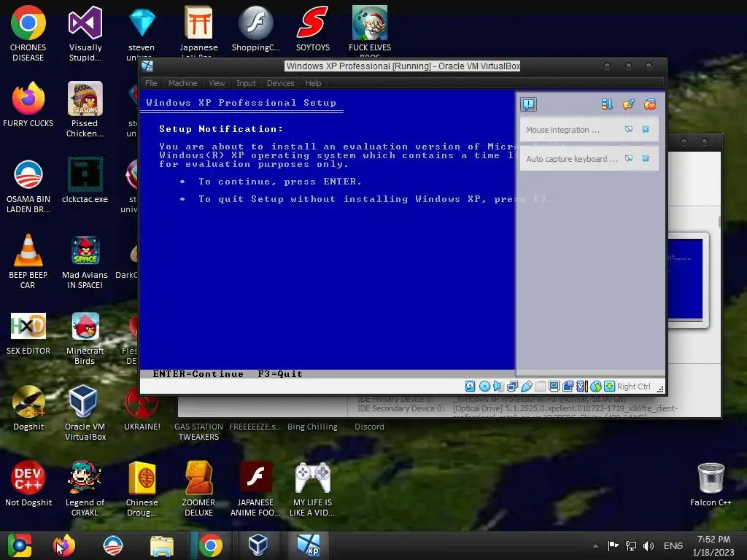Click the shared folders status icon
747x560 pixels.
click(x=541, y=386)
